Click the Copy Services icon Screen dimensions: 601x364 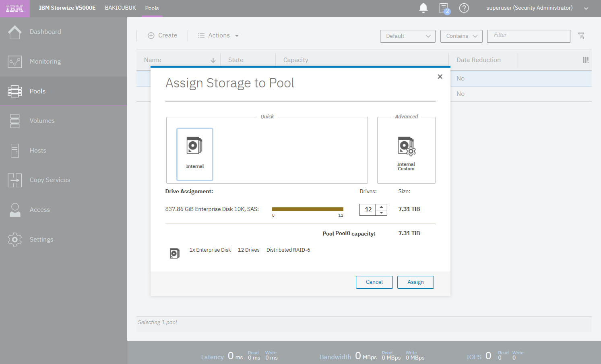point(15,180)
